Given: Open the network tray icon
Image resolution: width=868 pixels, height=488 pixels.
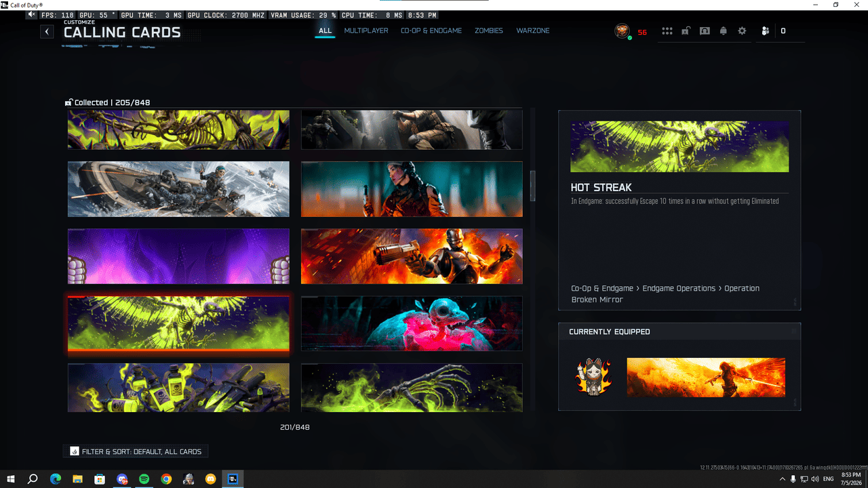Looking at the screenshot, I should [x=804, y=479].
